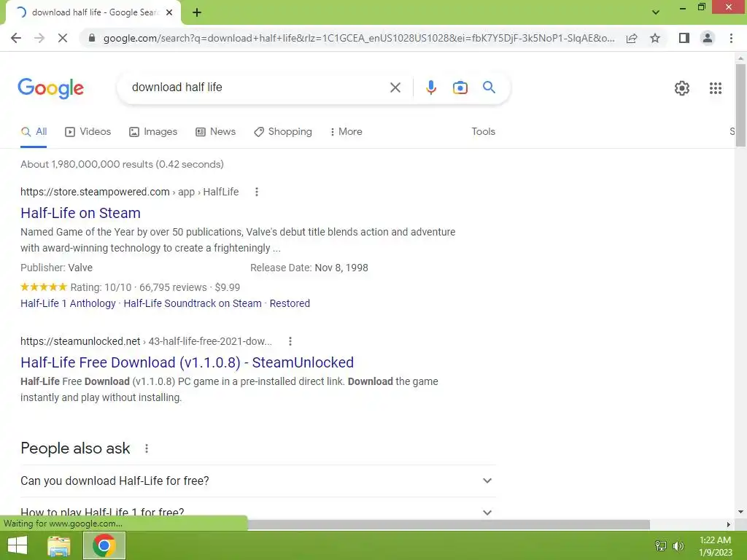This screenshot has width=747, height=560.
Task: Click 'Release Date: Nov 8, 1998' text
Action: pyautogui.click(x=309, y=268)
